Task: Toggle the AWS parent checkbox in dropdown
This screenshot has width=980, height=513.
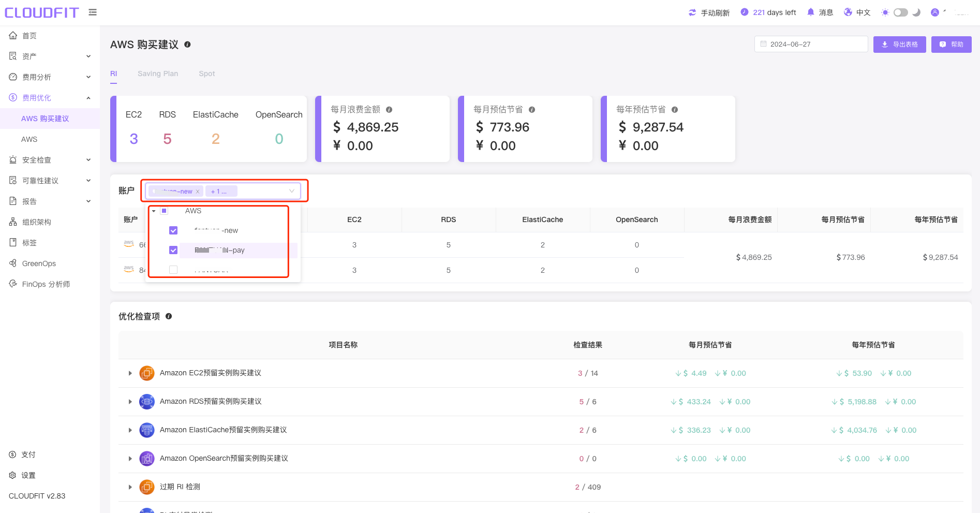Action: (164, 211)
